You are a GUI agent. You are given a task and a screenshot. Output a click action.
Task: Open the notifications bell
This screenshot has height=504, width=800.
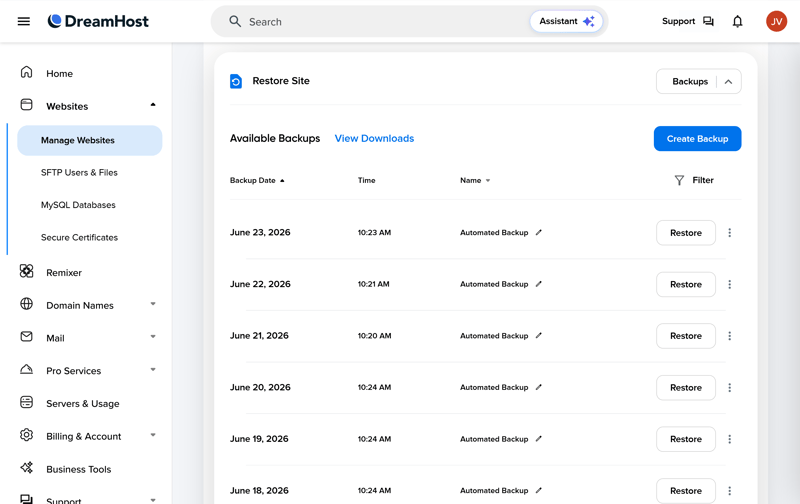pyautogui.click(x=737, y=21)
